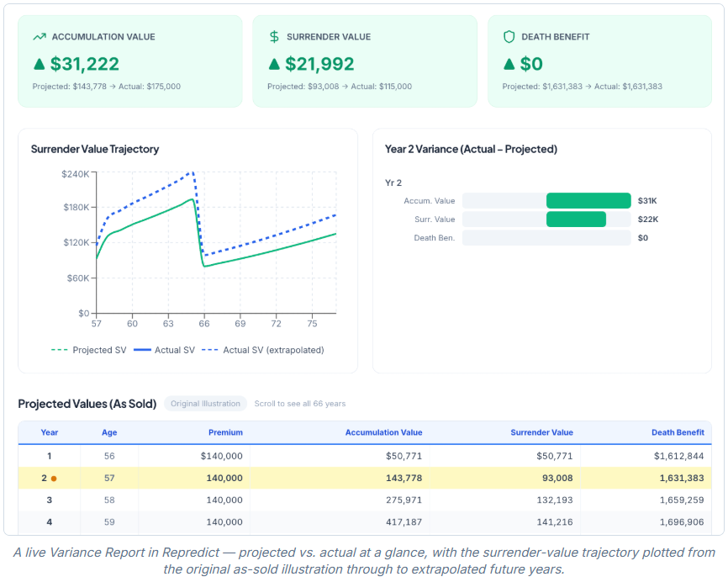Click 275,971 accumulation value cell
This screenshot has width=728, height=582.
(x=404, y=500)
